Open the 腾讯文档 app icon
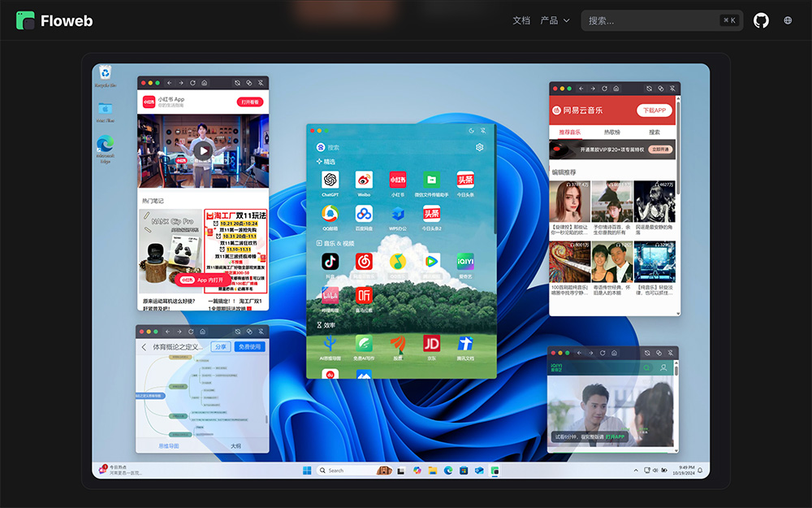The height and width of the screenshot is (508, 812). point(465,343)
